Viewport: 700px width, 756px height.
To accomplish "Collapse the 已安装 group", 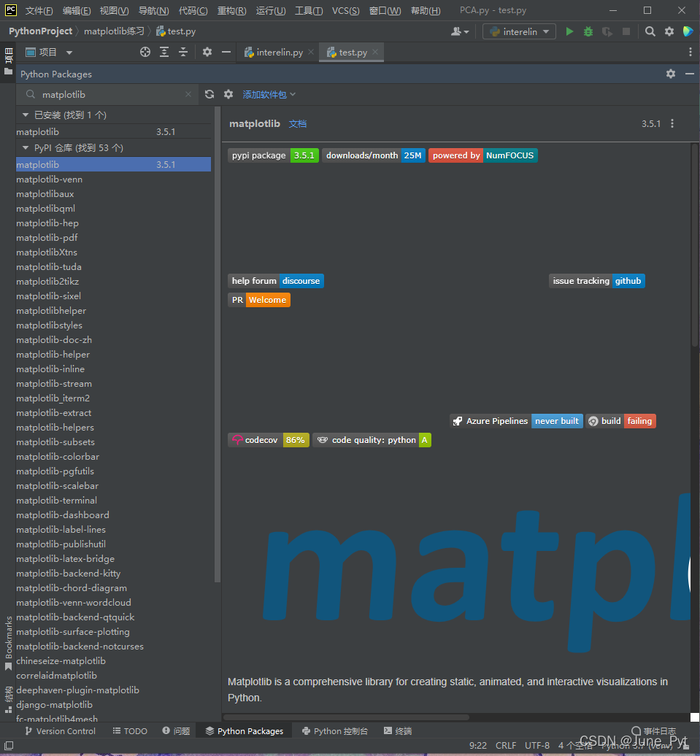I will coord(25,115).
